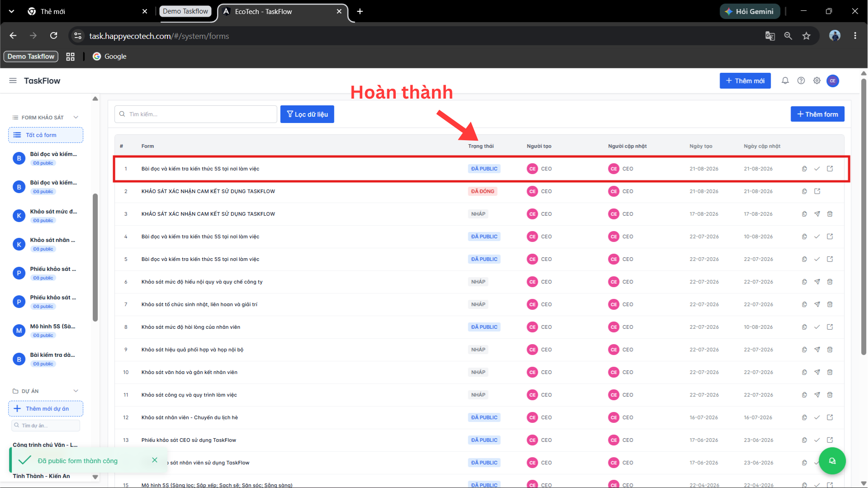
Task: Open the settings gear in TaskFlow header
Action: (x=817, y=81)
